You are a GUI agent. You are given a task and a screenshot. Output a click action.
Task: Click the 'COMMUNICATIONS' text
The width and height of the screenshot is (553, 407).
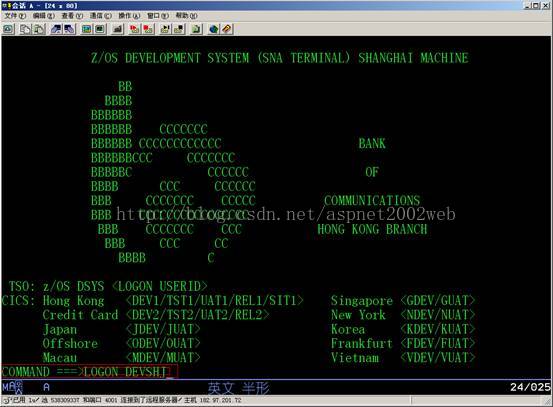tap(372, 201)
